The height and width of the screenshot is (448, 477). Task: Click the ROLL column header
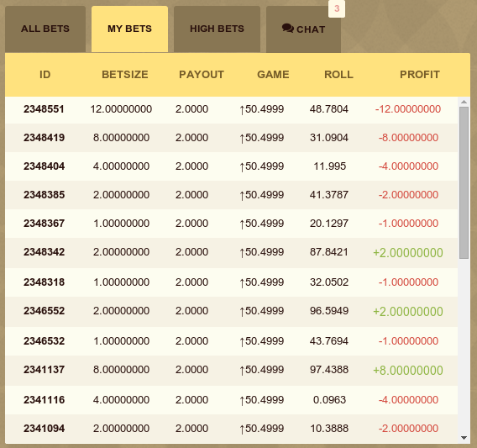[338, 75]
